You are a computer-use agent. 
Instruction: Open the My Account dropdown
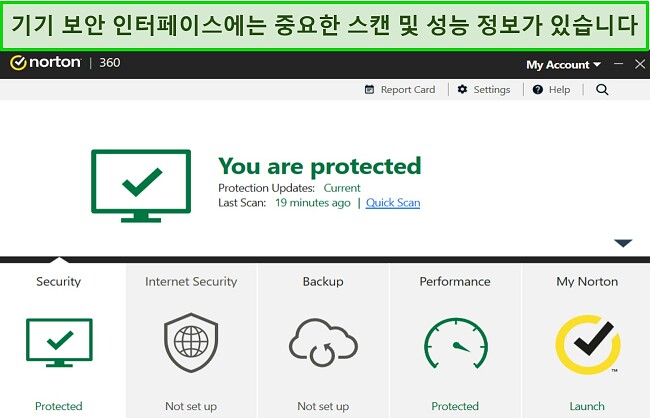pos(563,65)
